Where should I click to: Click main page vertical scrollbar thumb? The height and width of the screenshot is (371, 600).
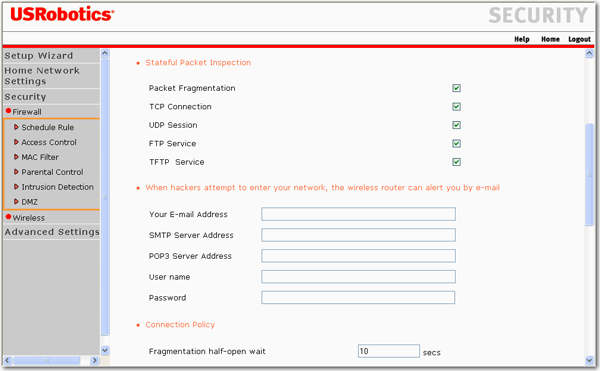coord(589,174)
